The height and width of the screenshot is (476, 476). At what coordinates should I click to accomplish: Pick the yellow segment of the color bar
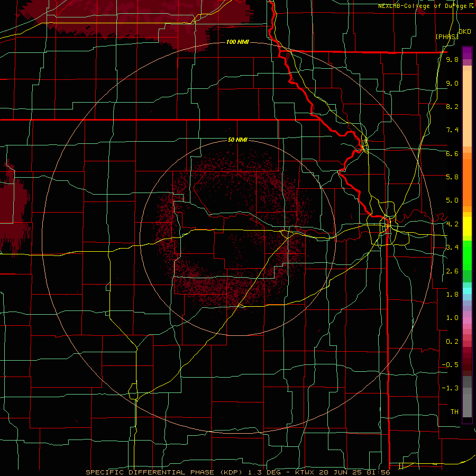(x=467, y=226)
